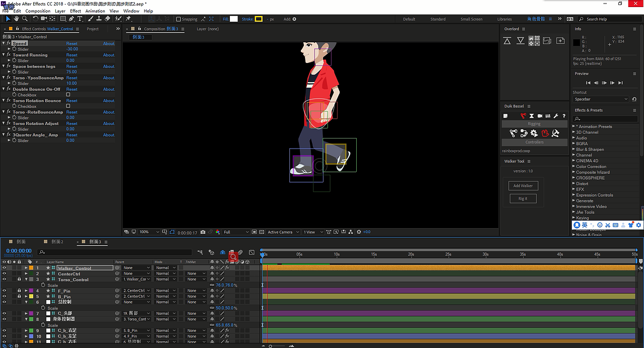Open Duik camera tools icon
644x348 pixels.
click(x=539, y=116)
